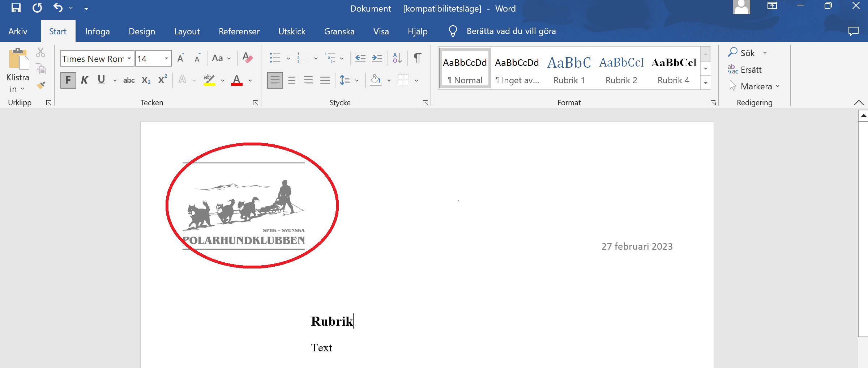Toggle show paragraph marks ¶
The width and height of the screenshot is (868, 368).
[x=418, y=58]
